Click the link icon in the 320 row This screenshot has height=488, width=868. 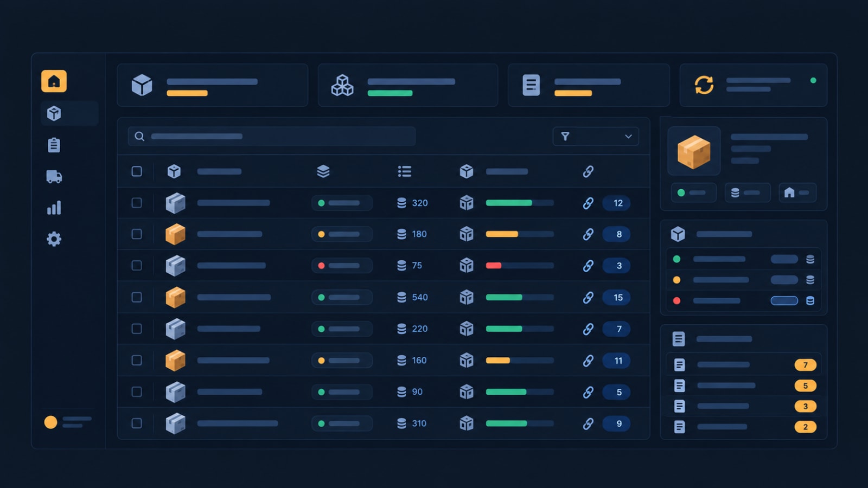tap(588, 203)
